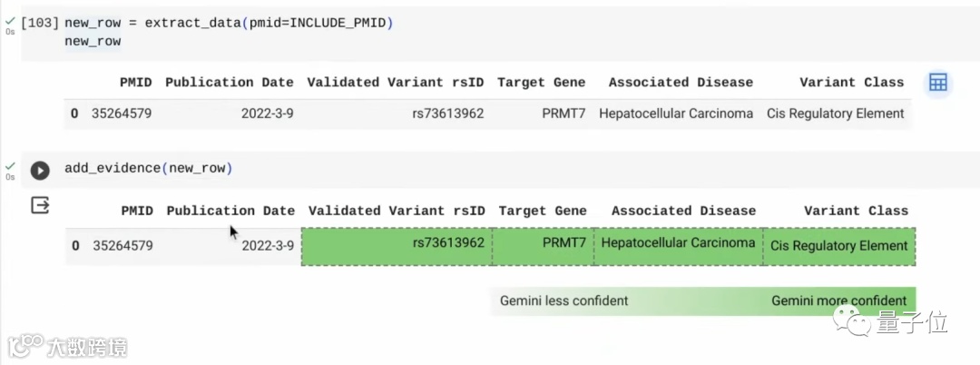Select Publication Date header in second table

click(x=230, y=211)
